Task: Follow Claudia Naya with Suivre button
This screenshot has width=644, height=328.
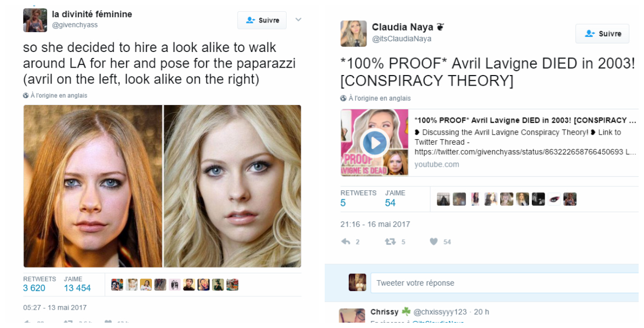Action: [x=602, y=33]
